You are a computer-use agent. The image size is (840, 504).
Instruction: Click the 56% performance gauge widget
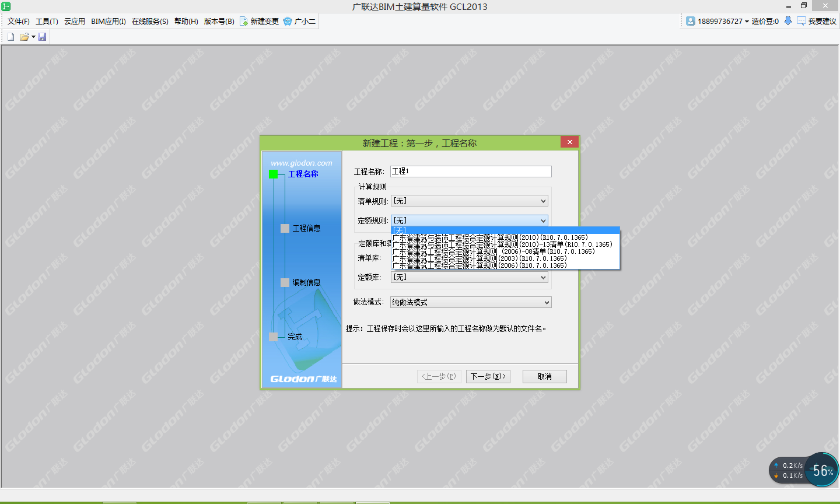(822, 470)
